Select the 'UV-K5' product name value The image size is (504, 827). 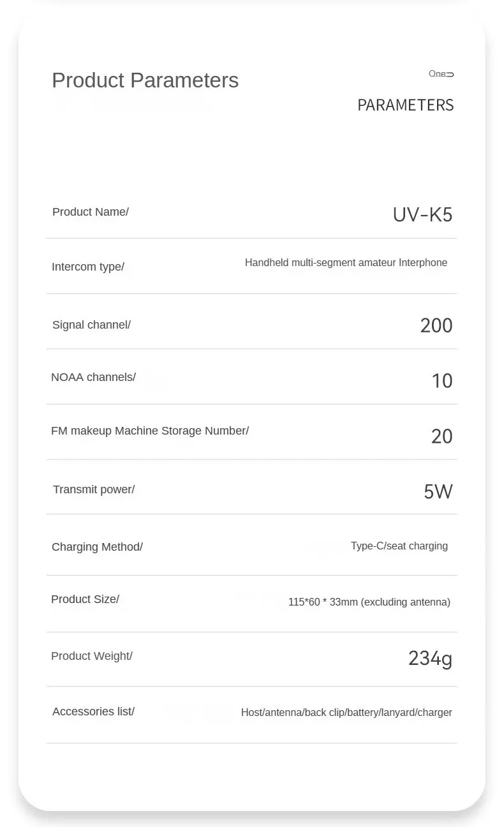(422, 215)
